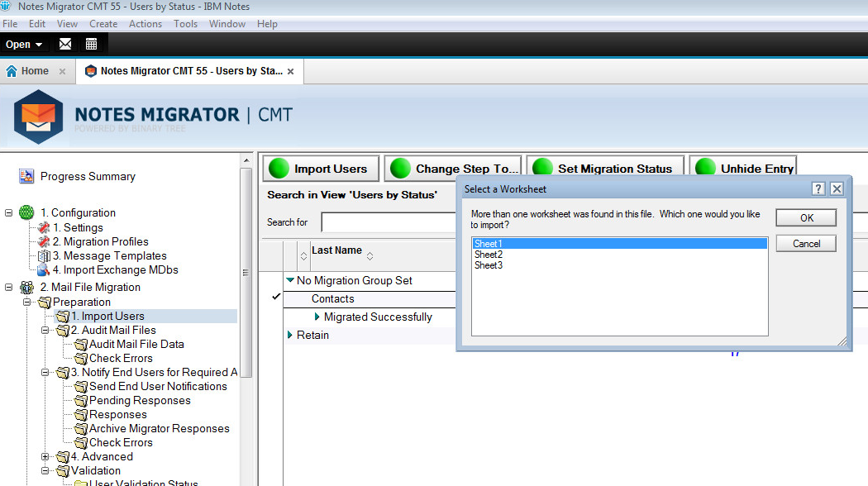Close the Notes Migrator CMT 55 tab
Viewport: 868px width, 486px height.
[x=291, y=71]
